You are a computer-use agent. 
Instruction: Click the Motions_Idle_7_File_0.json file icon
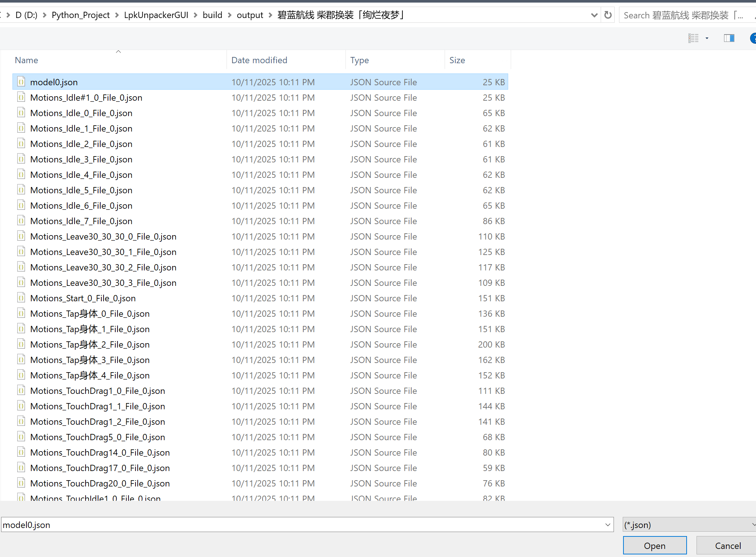pyautogui.click(x=21, y=221)
